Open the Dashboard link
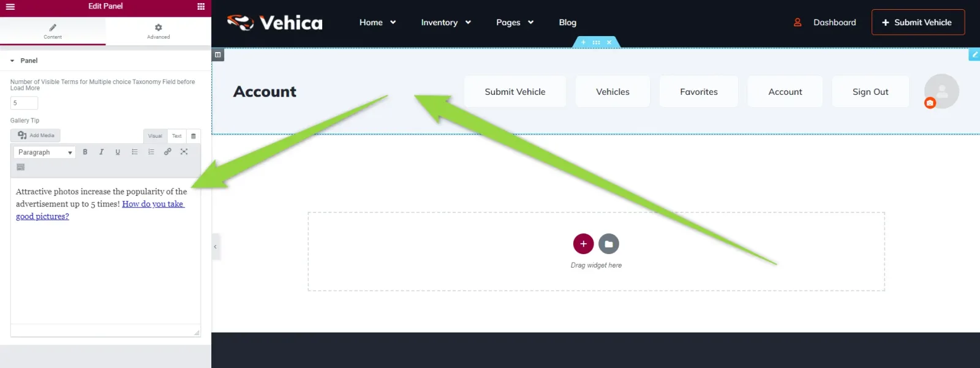The height and width of the screenshot is (368, 980). point(834,23)
